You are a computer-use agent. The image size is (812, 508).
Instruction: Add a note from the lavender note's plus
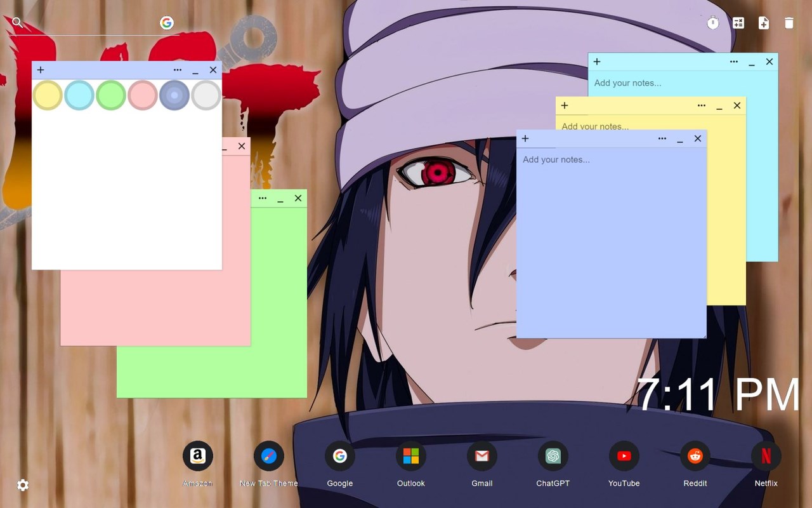(525, 138)
